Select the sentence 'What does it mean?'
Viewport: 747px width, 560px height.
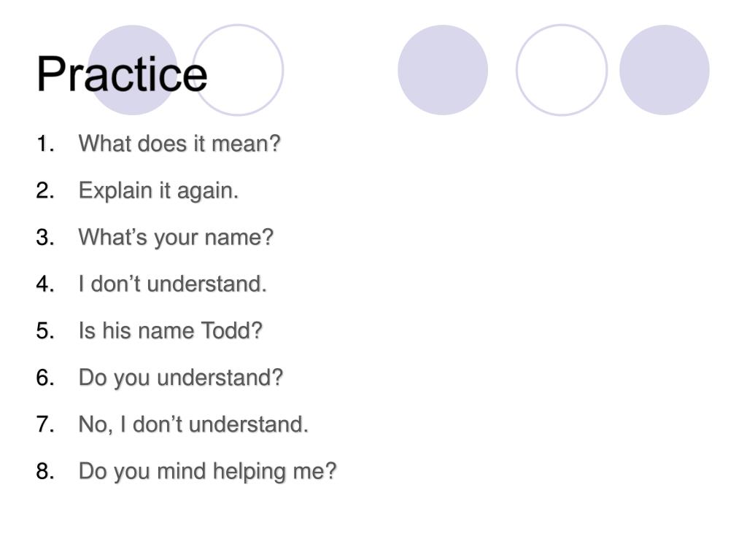[x=179, y=144]
